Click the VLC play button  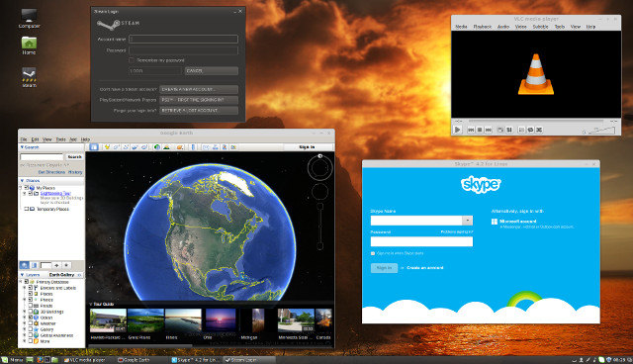457,130
